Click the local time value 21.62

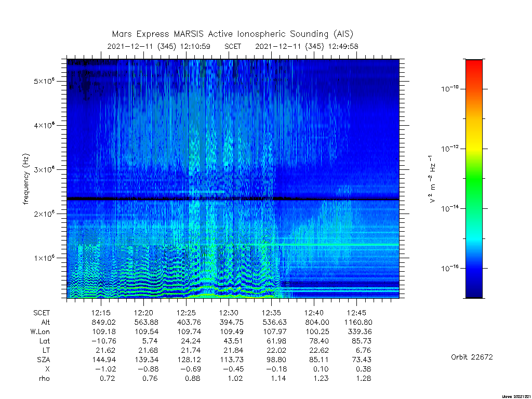106,350
